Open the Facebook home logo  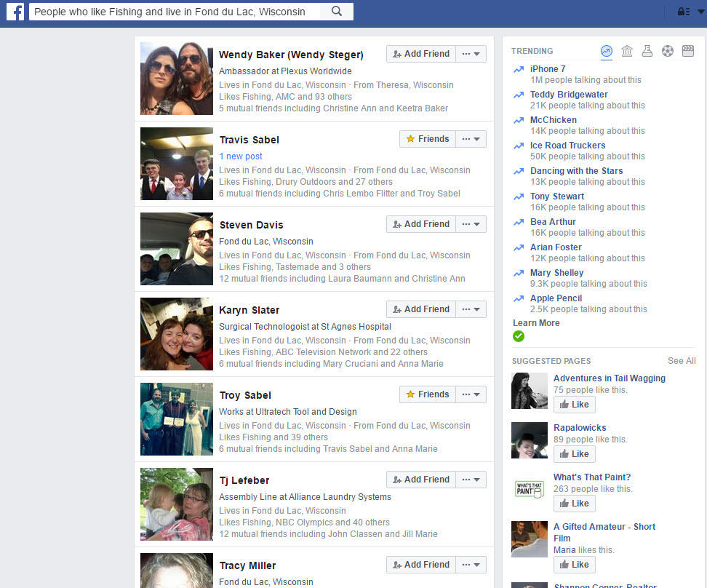point(15,12)
